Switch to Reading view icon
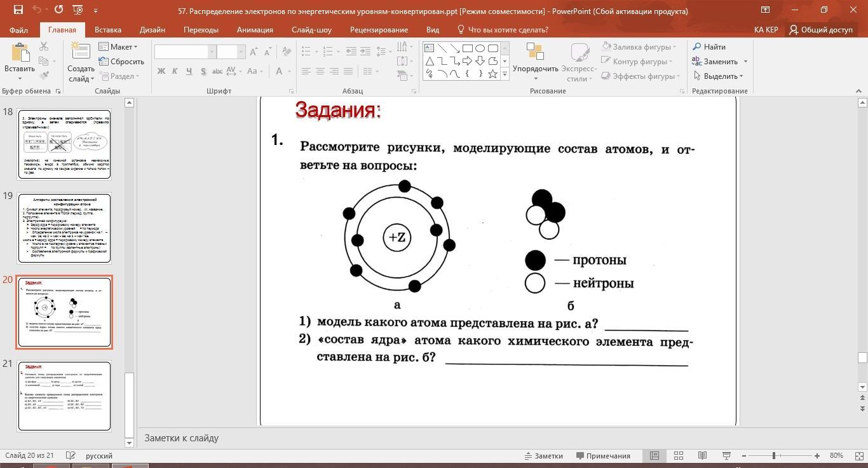Screen dimensions: 868x468 pos(702,455)
